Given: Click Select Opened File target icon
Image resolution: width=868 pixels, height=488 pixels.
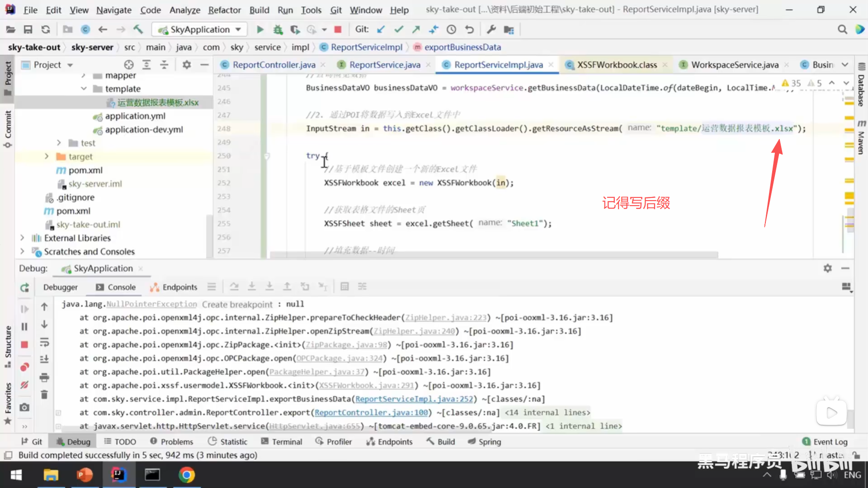Looking at the screenshot, I should (129, 65).
